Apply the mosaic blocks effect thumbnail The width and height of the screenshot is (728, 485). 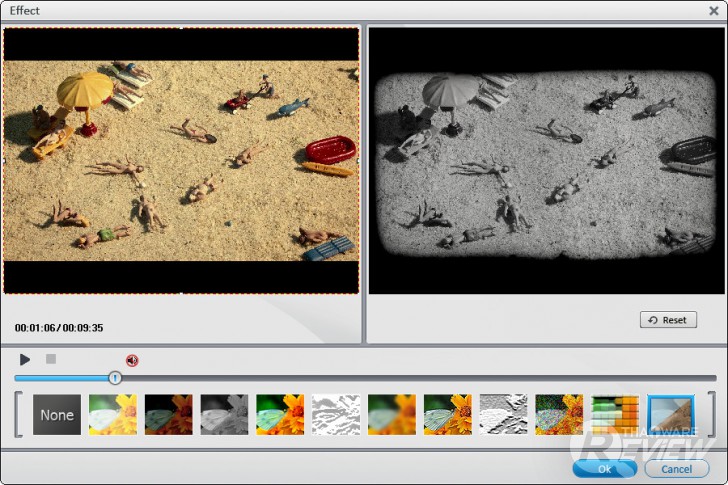click(615, 414)
